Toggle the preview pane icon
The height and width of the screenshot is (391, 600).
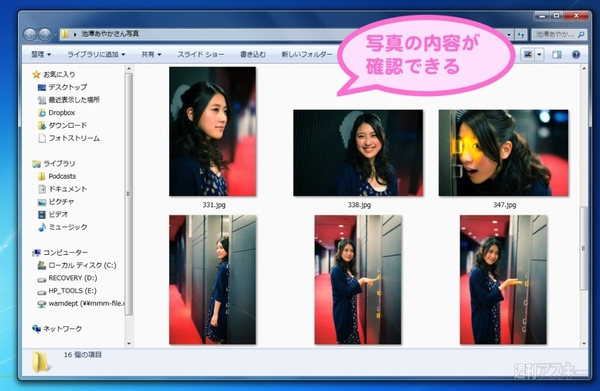557,55
